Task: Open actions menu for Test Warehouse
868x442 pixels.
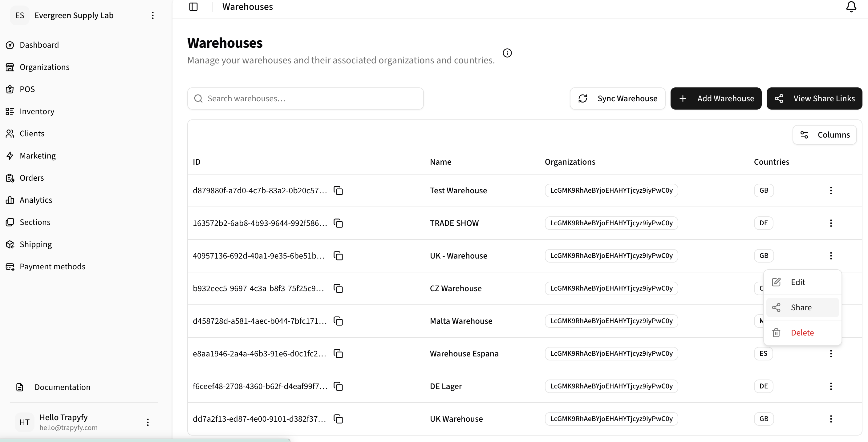Action: pyautogui.click(x=831, y=191)
